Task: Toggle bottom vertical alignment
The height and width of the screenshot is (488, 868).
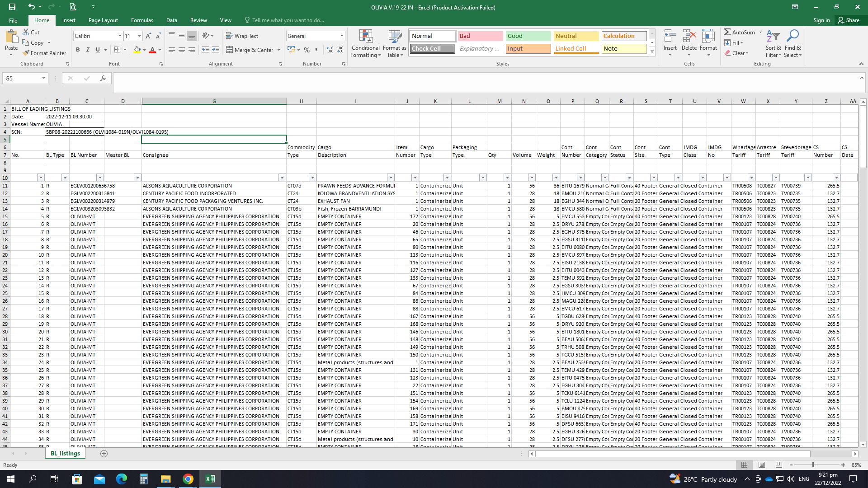Action: 192,36
